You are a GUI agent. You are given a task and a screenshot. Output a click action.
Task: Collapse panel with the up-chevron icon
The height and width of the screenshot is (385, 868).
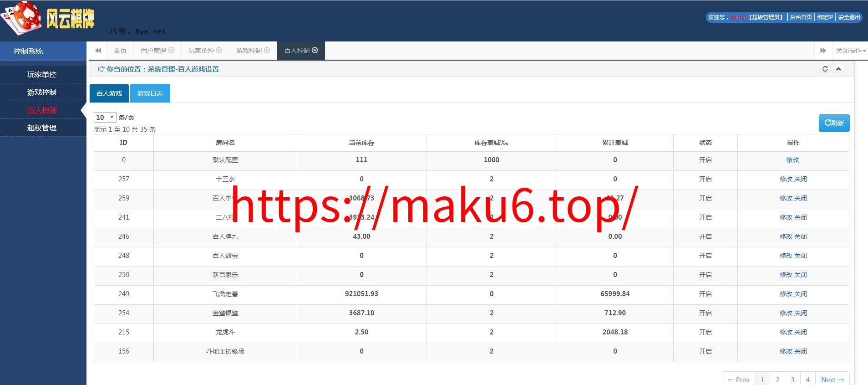(x=838, y=69)
